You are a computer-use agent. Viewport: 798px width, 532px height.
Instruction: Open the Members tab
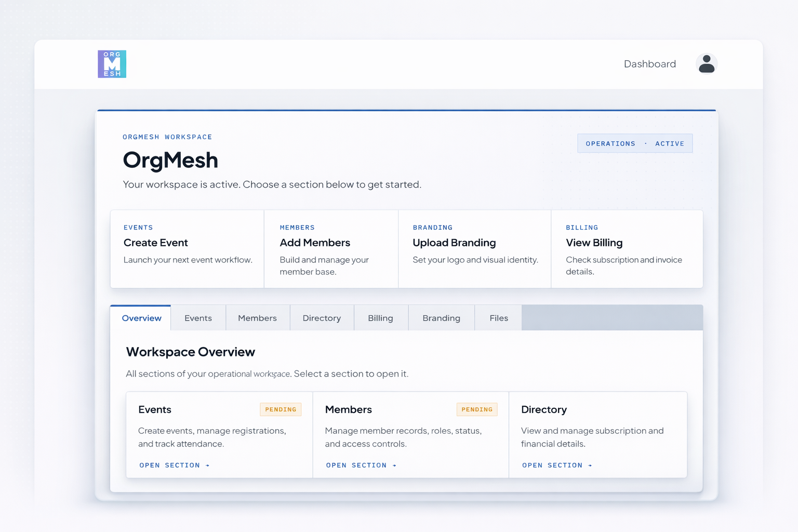coord(257,317)
